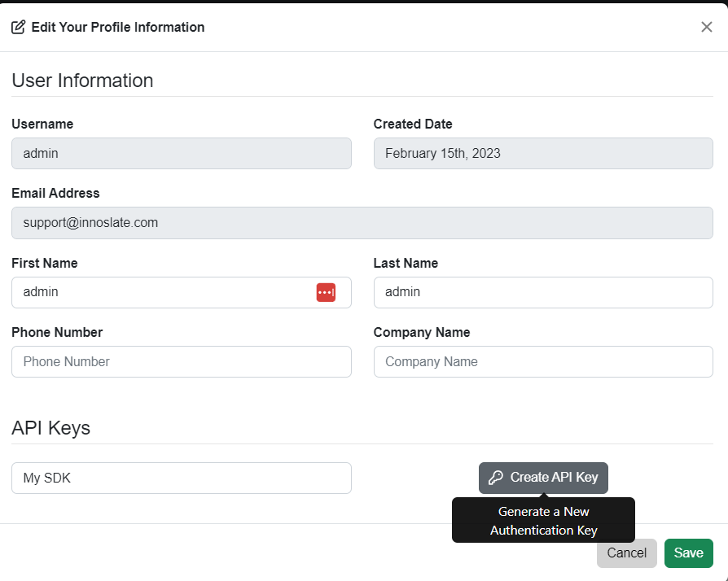Click the Email Address field

pos(362,222)
